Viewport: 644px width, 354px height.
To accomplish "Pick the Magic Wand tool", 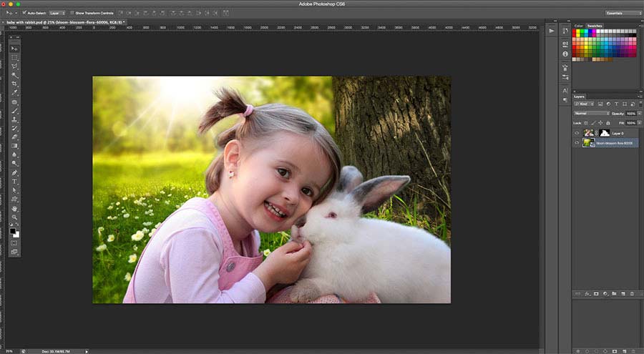I will [14, 75].
